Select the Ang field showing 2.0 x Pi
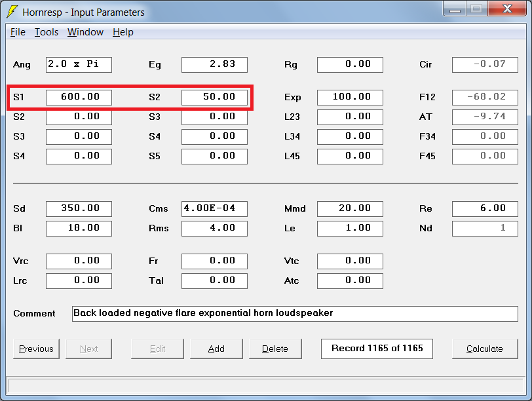Viewport: 532px width, 401px height. pos(79,65)
